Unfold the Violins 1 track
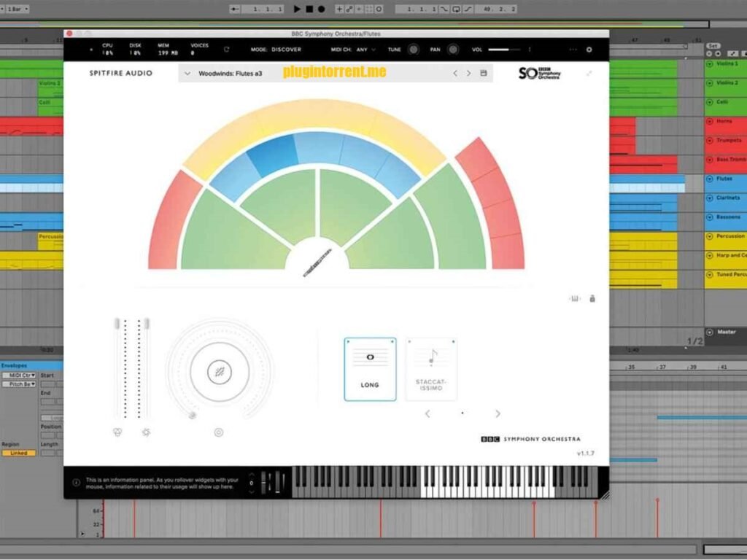Screen dimensions: 747x560 pyautogui.click(x=709, y=64)
